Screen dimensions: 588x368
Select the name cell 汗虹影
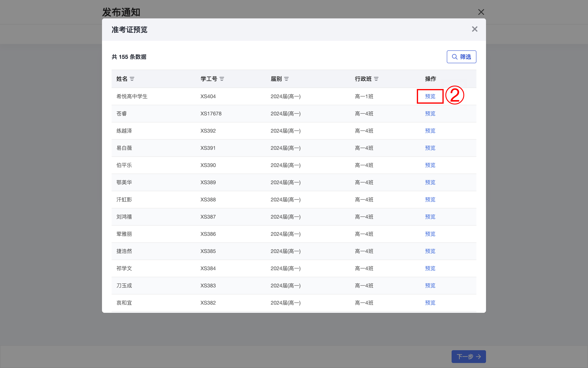pos(124,200)
